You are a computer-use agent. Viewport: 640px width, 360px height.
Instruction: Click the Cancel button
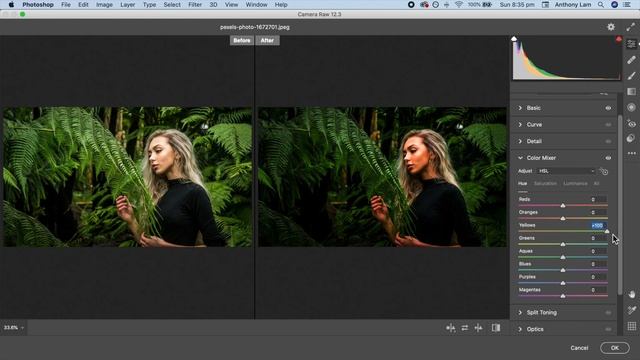pos(579,348)
